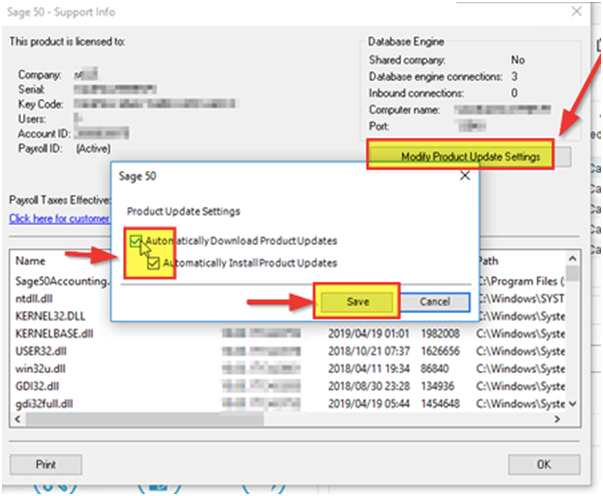Click the date 2019/04/19 01:01
The width and height of the screenshot is (603, 496).
(x=368, y=333)
